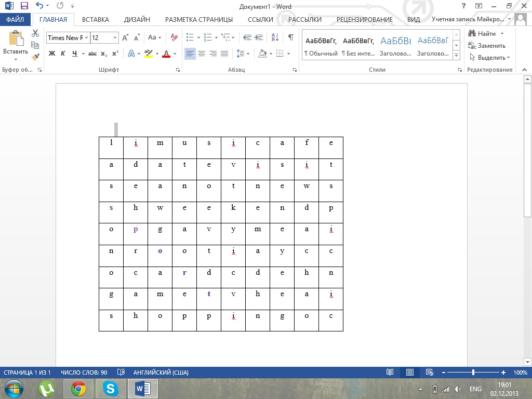Show paragraph marks with the pilcrow icon
Screen dimensions: 532x399
(x=290, y=37)
